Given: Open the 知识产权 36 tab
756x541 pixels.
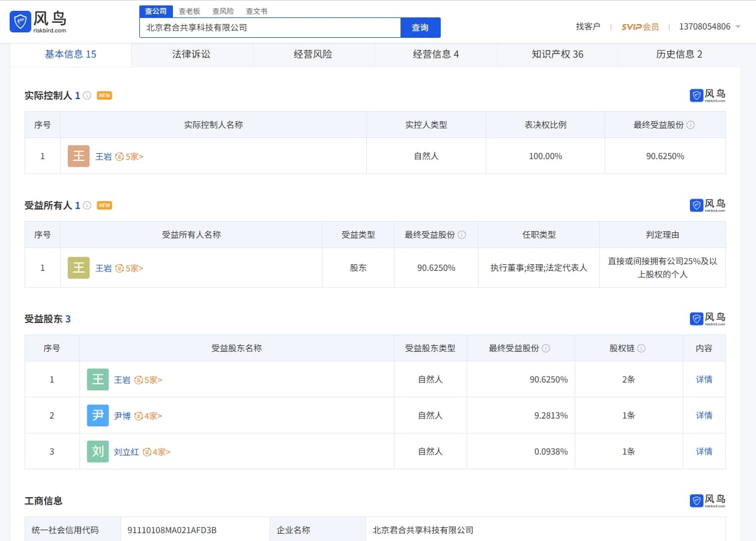Looking at the screenshot, I should click(557, 55).
